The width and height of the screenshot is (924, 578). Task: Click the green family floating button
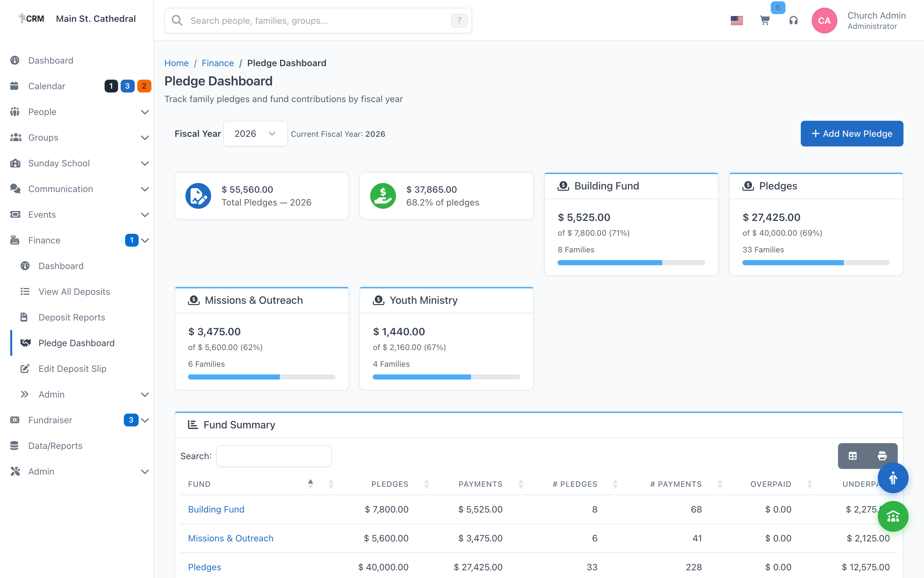[x=893, y=516]
